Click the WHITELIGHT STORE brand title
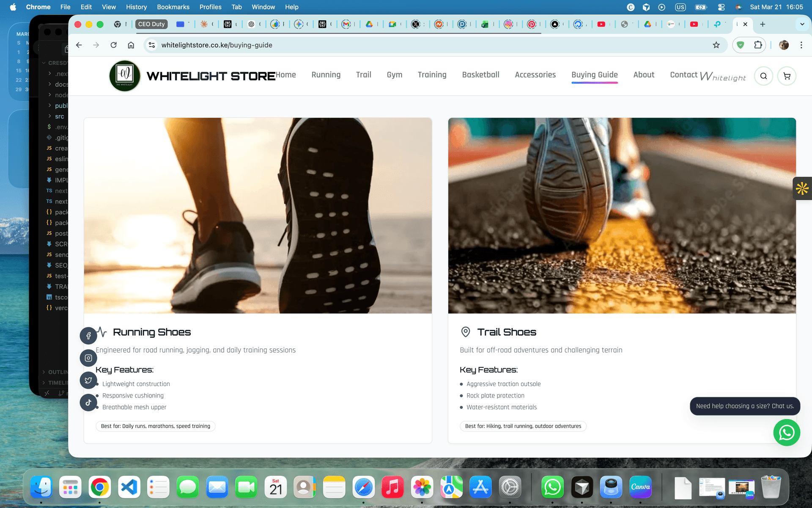The height and width of the screenshot is (508, 812). tap(211, 76)
